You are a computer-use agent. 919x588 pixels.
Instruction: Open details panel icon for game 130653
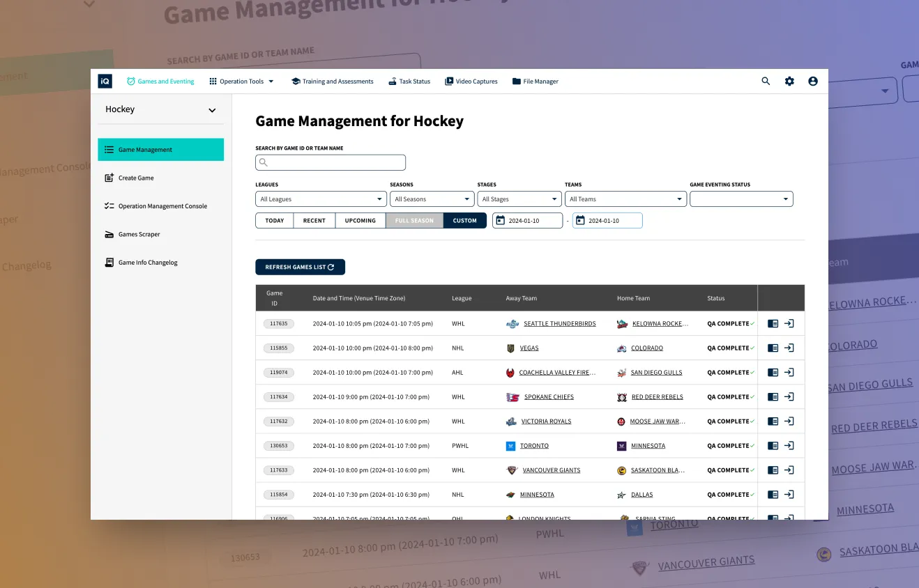tap(773, 445)
